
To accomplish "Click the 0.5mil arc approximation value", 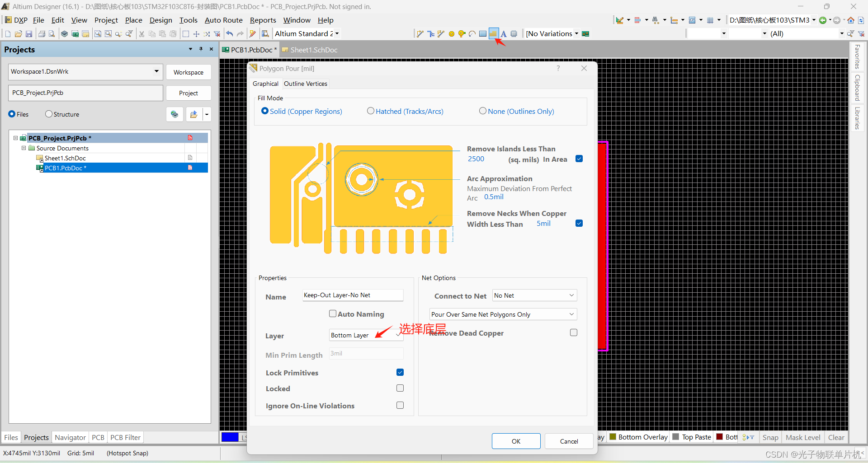I will (494, 197).
